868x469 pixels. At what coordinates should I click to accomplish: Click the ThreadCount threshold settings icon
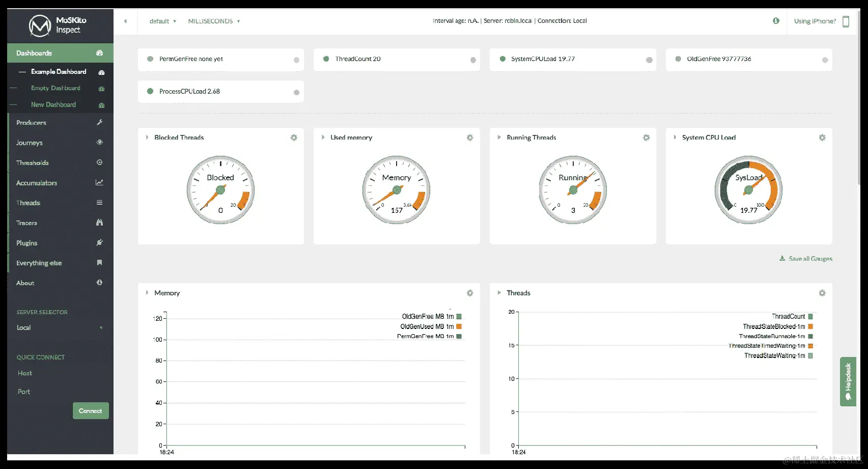[x=473, y=60]
